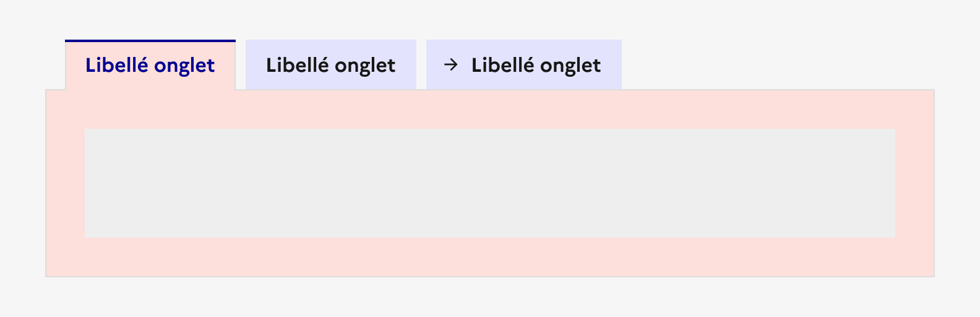Click the word "Libellé" in the blue active tab
Screen dimensions: 980x317
[117, 65]
